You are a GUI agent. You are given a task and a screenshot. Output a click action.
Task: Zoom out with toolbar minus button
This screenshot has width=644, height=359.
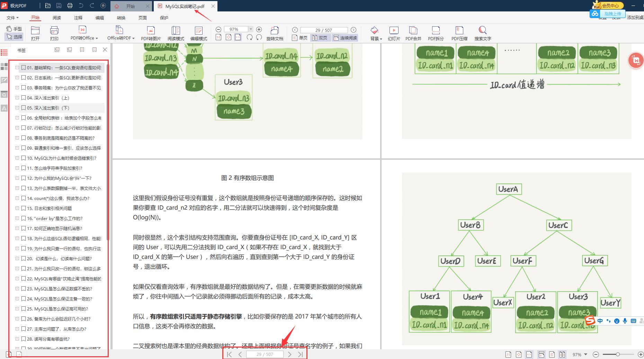click(x=218, y=29)
